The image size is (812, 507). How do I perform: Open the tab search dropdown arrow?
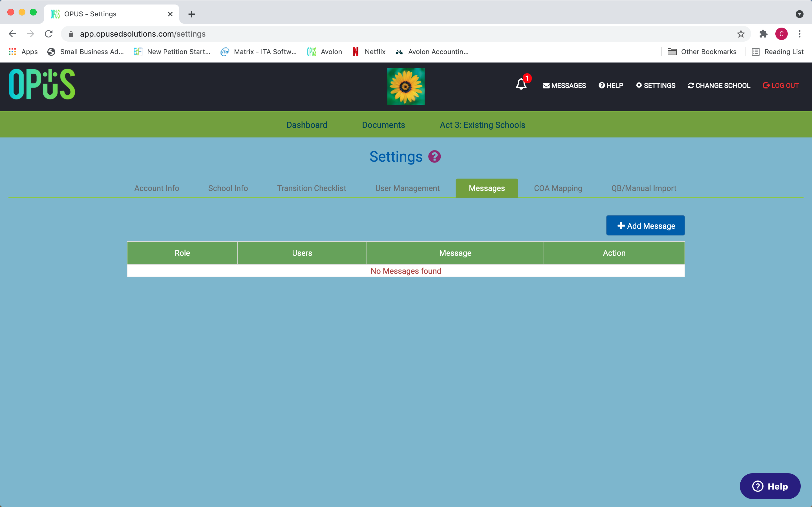pos(800,14)
